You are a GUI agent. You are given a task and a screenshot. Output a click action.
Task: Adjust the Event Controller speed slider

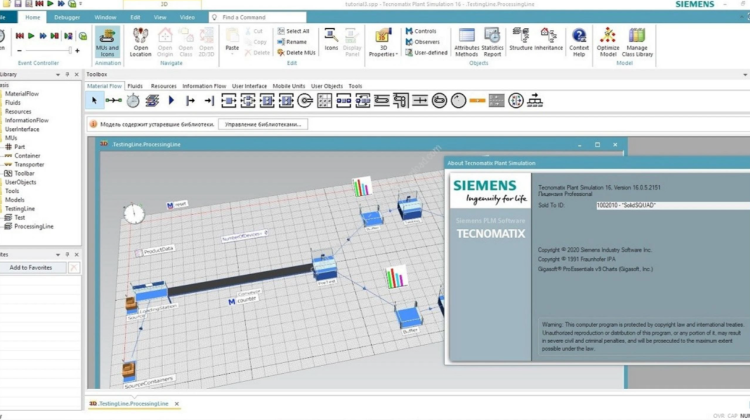(46, 50)
